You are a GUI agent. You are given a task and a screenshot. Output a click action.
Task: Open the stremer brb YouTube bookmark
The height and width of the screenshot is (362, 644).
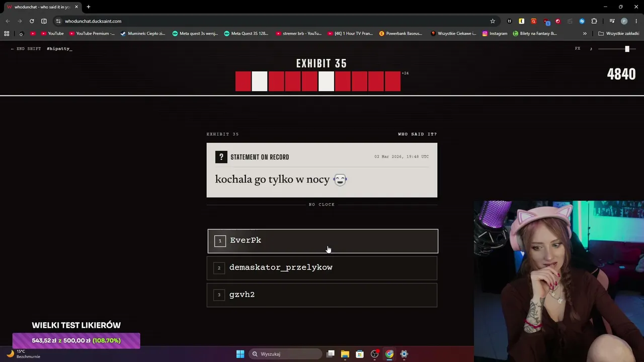coord(298,34)
